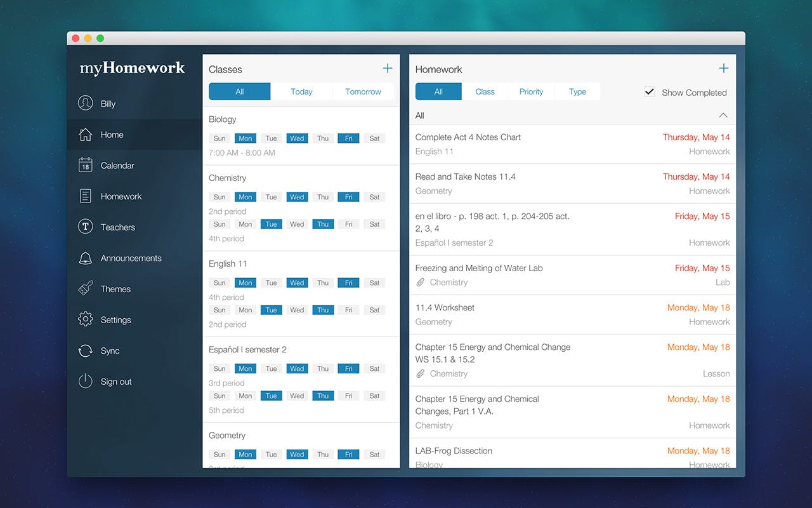
Task: Show only Tomorrow's classes
Action: (363, 91)
